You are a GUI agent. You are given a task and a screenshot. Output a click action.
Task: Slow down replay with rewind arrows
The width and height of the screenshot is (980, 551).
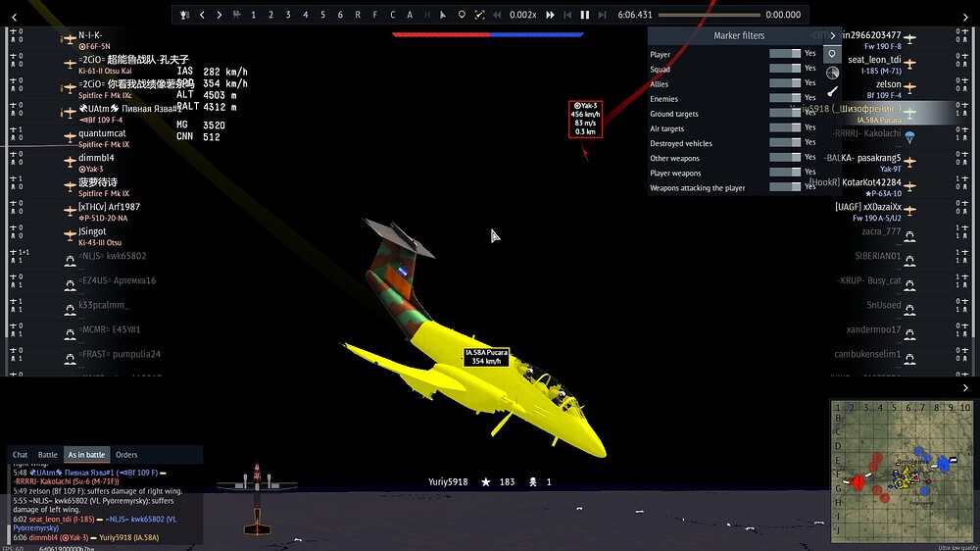(497, 15)
